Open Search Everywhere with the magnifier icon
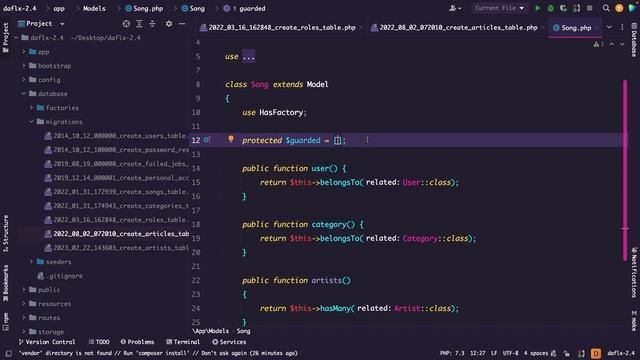 click(x=606, y=8)
